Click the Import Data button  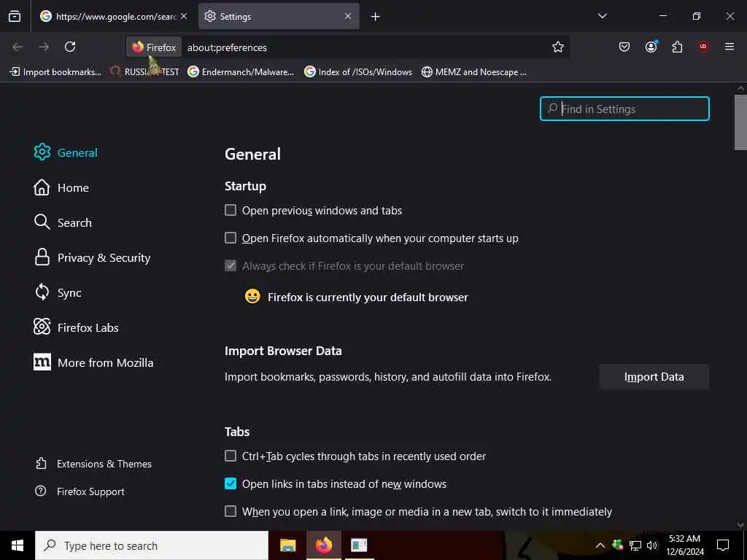pos(654,377)
